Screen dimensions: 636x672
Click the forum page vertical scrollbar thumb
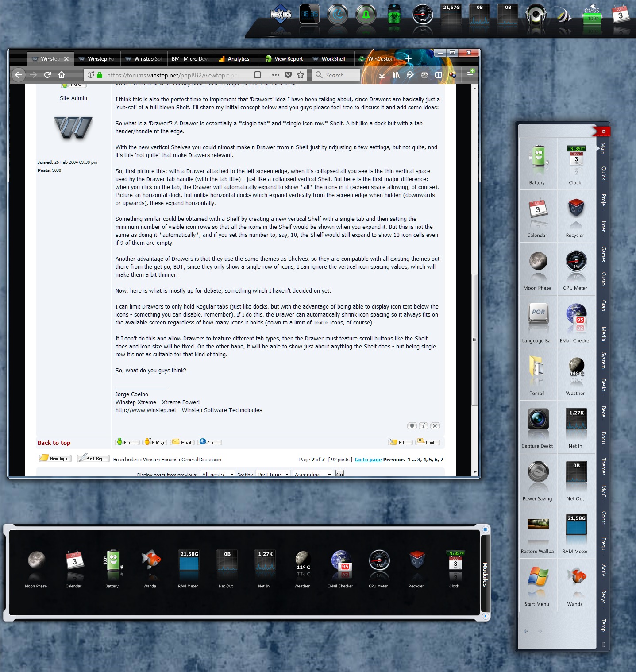coord(474,340)
